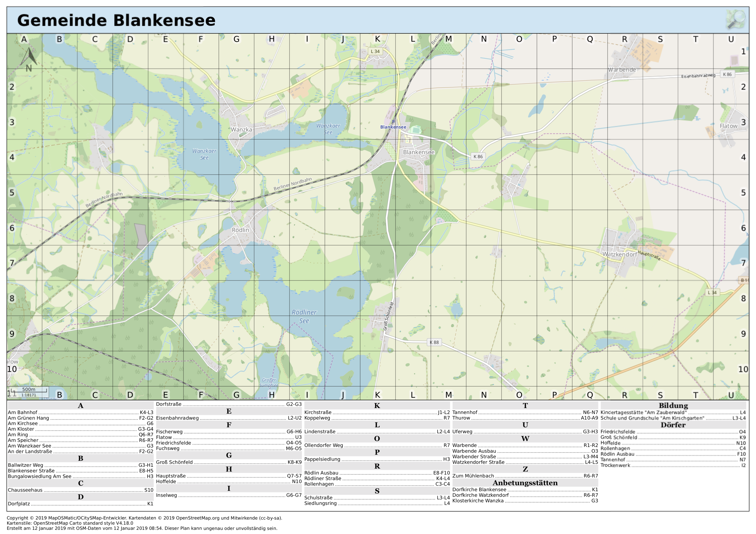Click the Am Bahnhof index entry

(23, 412)
